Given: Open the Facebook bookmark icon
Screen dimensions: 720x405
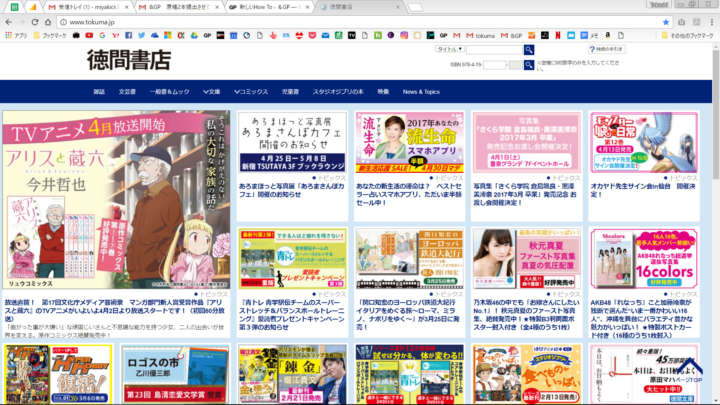Looking at the screenshot, I should click(129, 35).
